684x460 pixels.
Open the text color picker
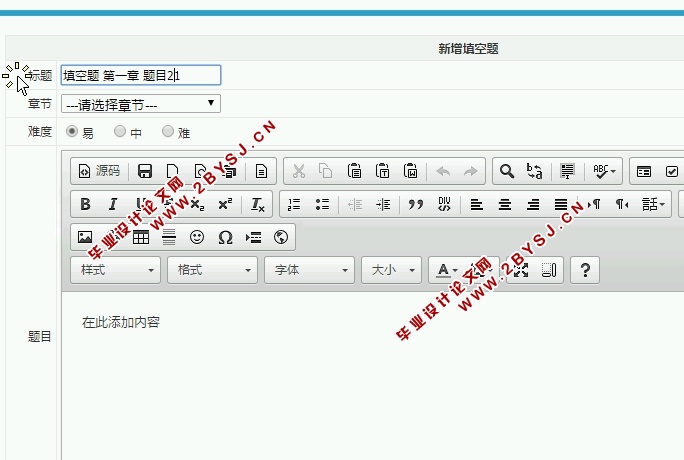click(447, 270)
